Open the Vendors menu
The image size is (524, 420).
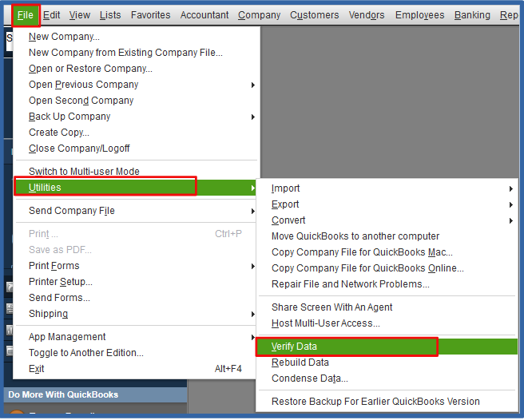[x=367, y=15]
